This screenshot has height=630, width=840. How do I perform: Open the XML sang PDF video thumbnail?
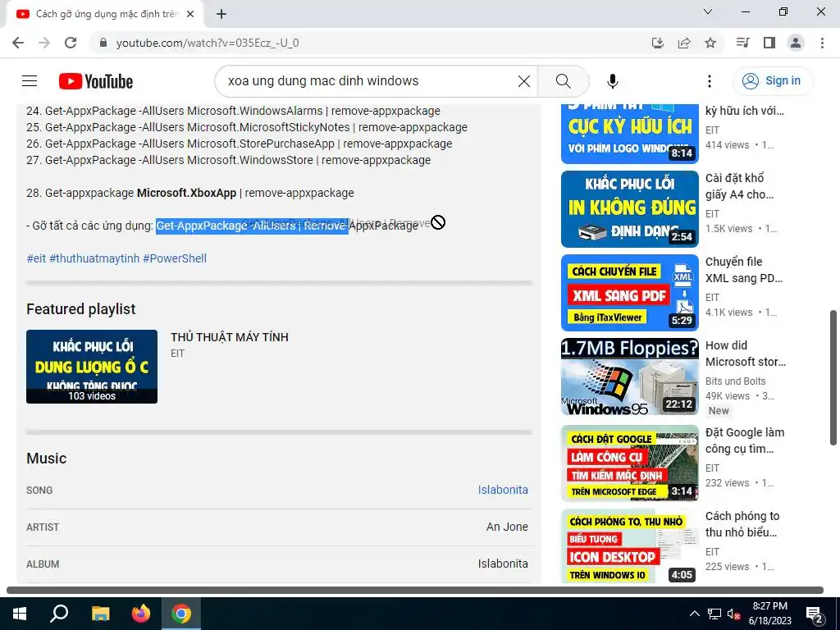click(629, 293)
